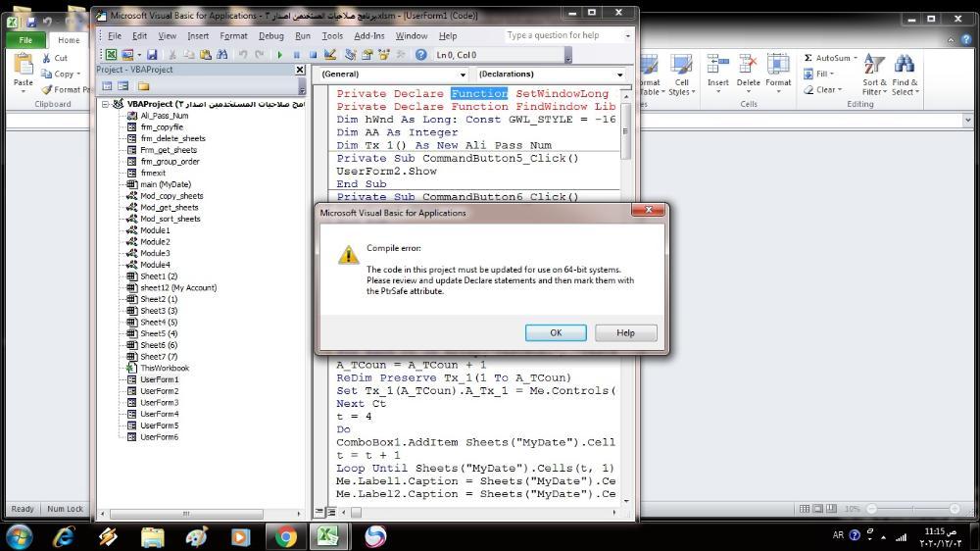Open the (General) object dropdown
The height and width of the screenshot is (551, 980).
(463, 75)
